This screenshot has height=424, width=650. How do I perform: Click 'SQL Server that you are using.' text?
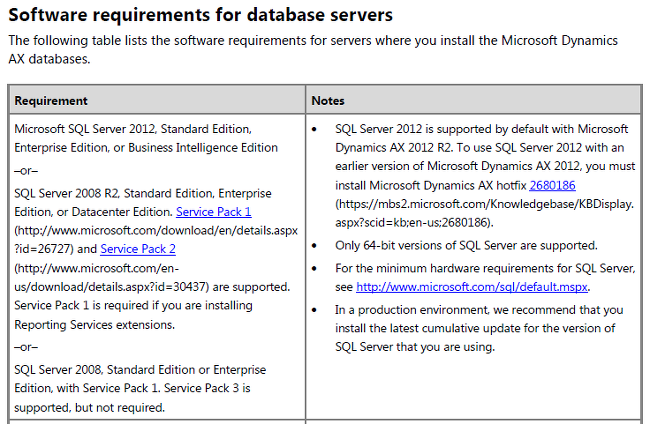(415, 346)
